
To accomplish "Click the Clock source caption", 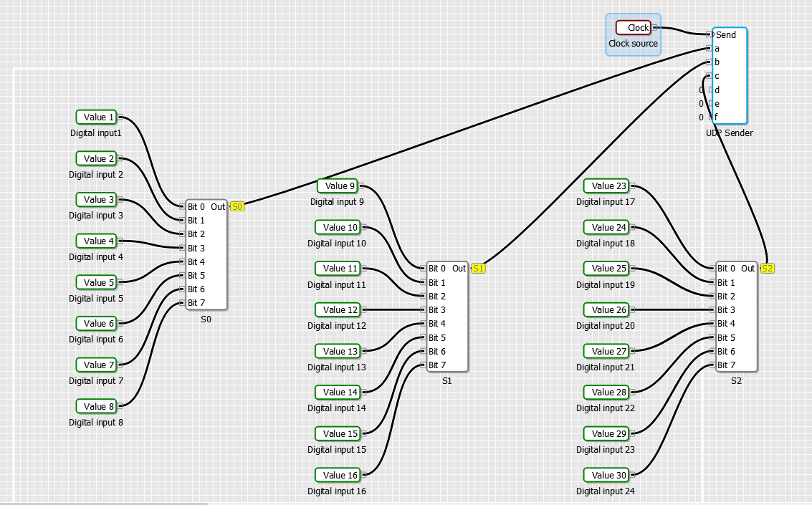I will point(633,44).
